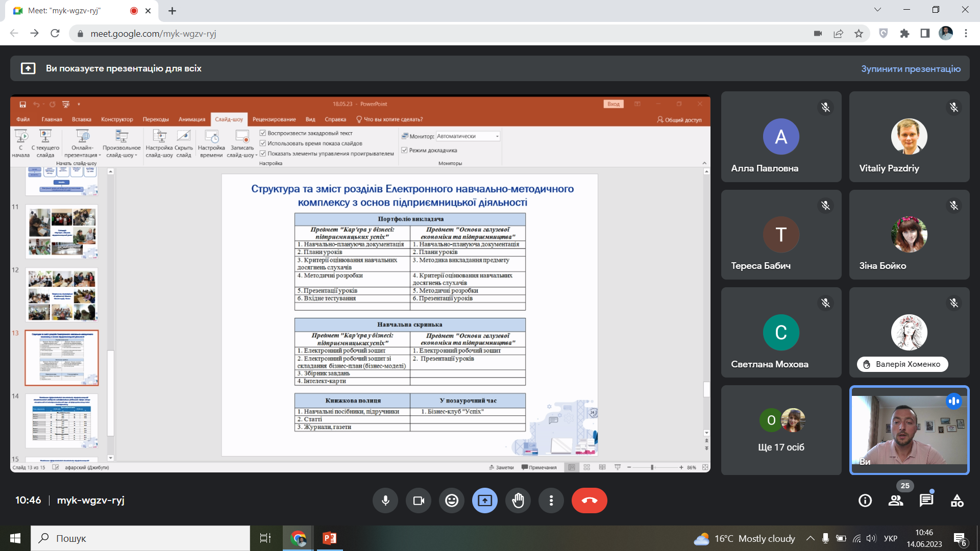Open meeting details info icon
The height and width of the screenshot is (551, 980).
tap(865, 500)
